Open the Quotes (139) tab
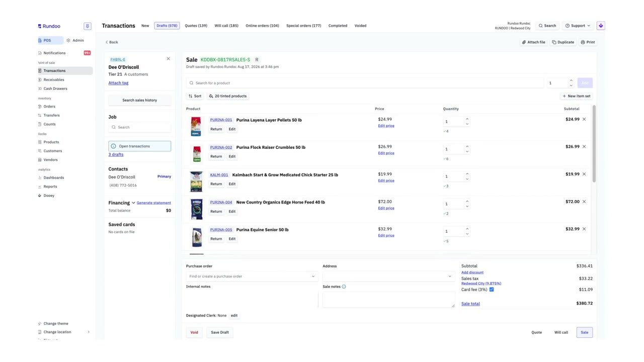Screen dimensions: 644x362 (196, 26)
